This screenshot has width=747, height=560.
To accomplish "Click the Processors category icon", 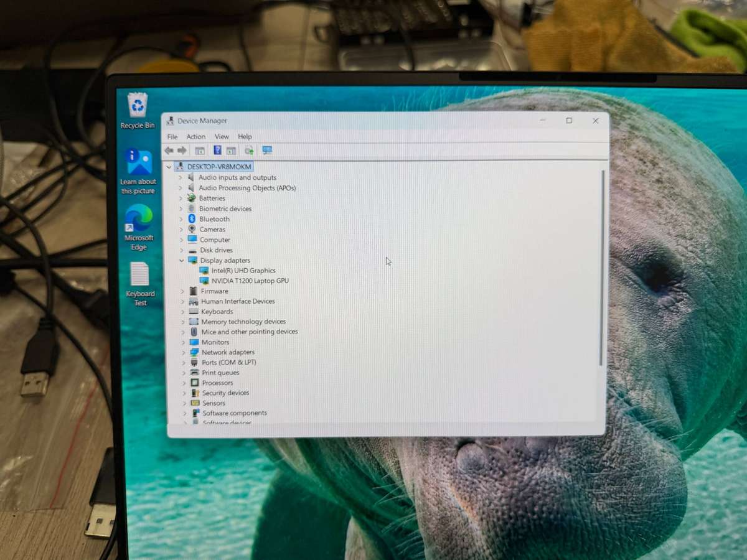I will pos(195,383).
